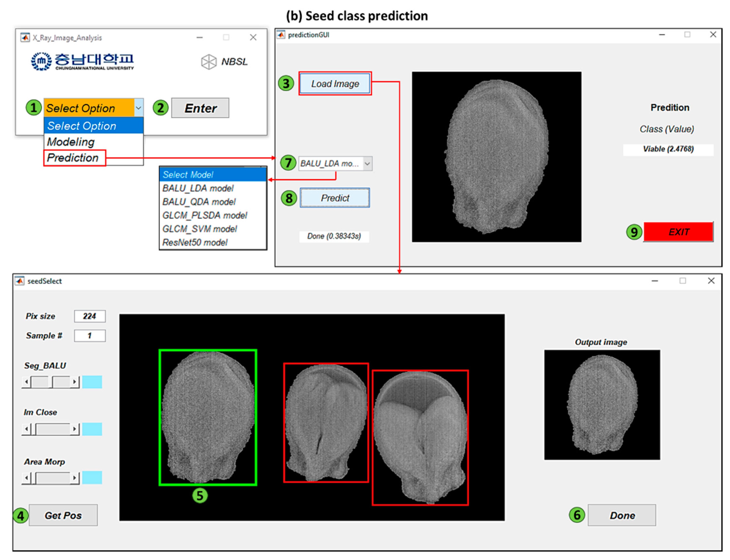Choose Modeling from option list
This screenshot has height=560, width=730.
click(x=71, y=142)
